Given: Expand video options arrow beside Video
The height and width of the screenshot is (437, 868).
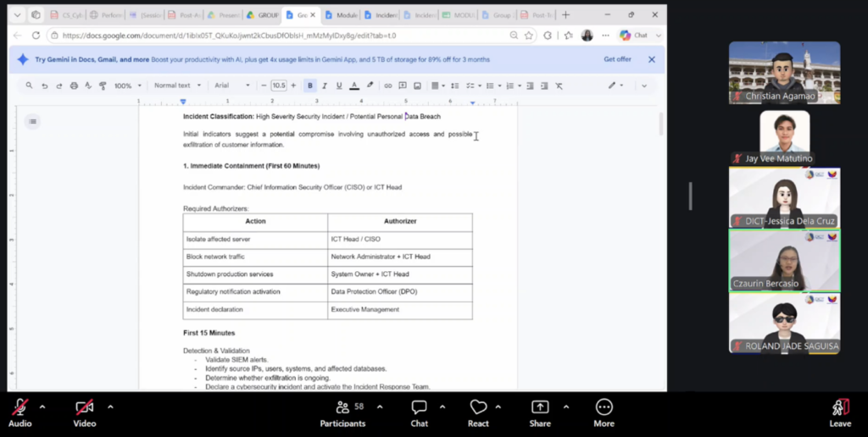Looking at the screenshot, I should tap(110, 407).
